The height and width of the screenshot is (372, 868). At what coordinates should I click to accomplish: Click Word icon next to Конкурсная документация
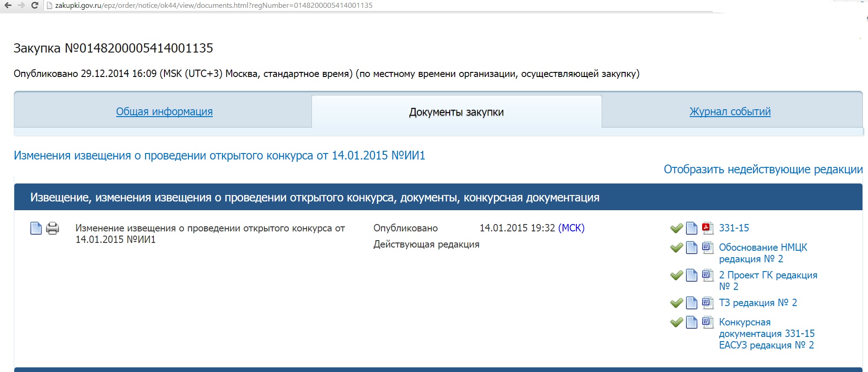pos(707,322)
